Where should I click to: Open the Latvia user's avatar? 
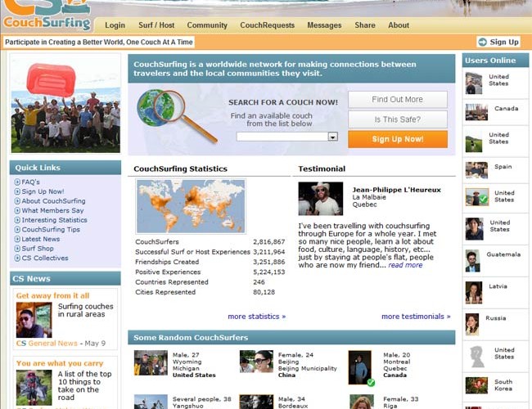(x=474, y=292)
